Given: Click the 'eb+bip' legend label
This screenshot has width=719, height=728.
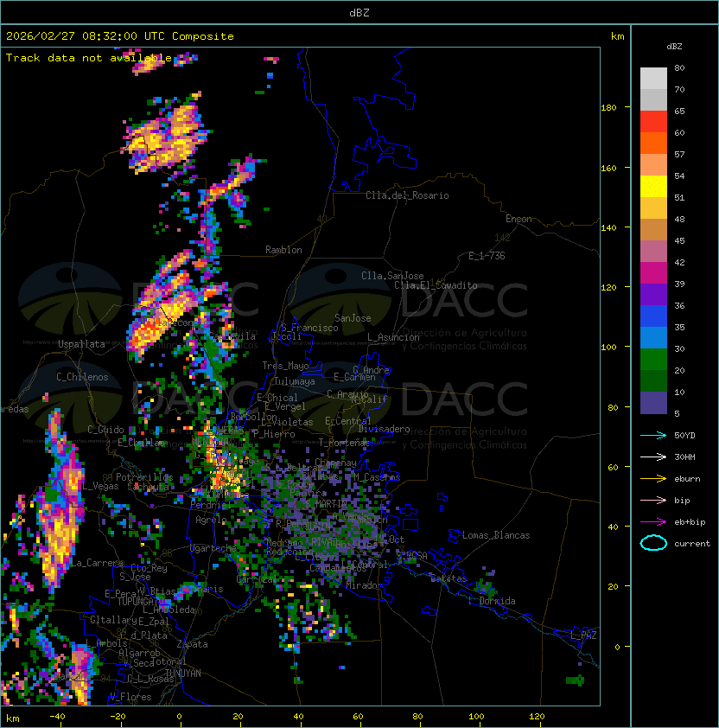Looking at the screenshot, I should coord(690,522).
